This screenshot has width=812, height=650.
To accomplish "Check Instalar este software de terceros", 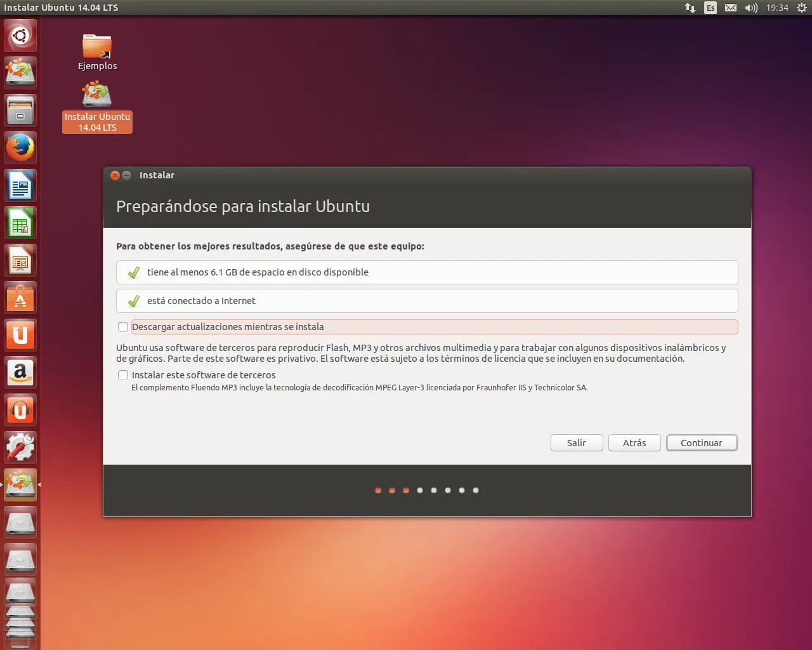I will 123,375.
